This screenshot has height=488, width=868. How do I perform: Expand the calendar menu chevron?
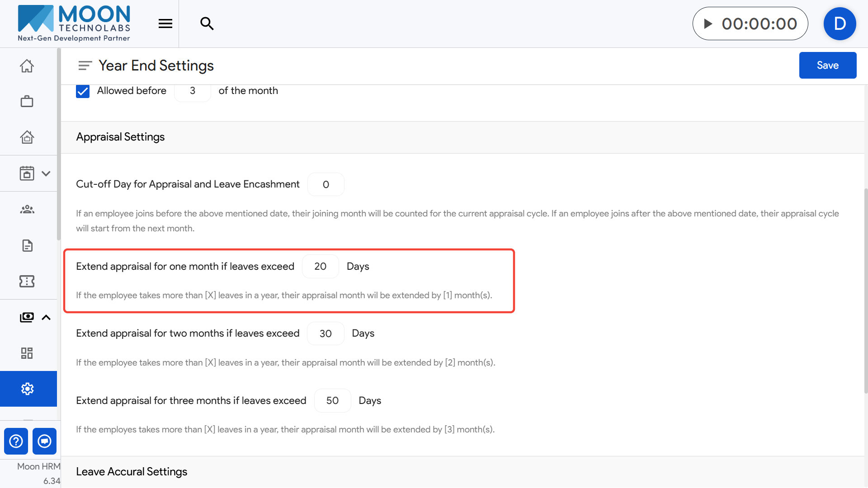click(46, 174)
